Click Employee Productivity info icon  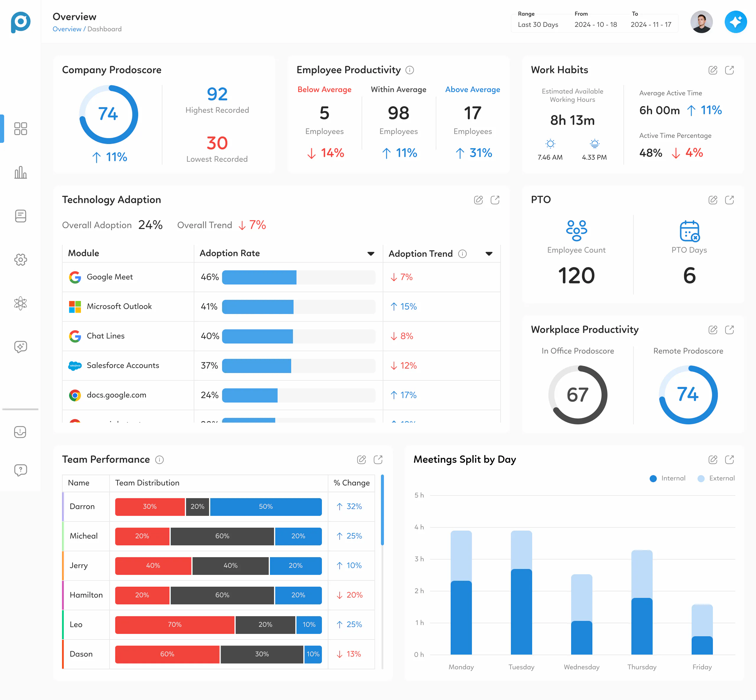click(410, 70)
